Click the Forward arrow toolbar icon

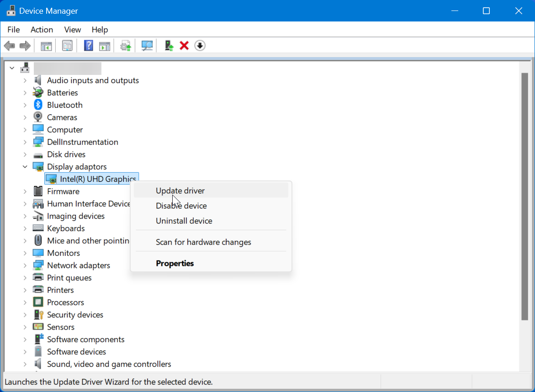[25, 45]
